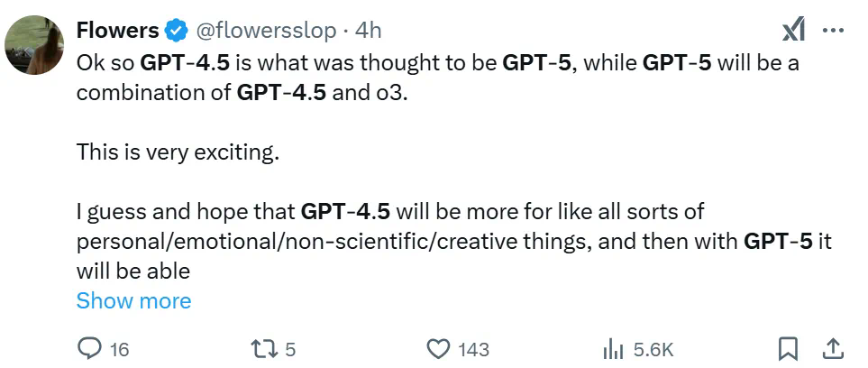Click the 16 replies count
Screen dimensions: 868x368
[119, 350]
